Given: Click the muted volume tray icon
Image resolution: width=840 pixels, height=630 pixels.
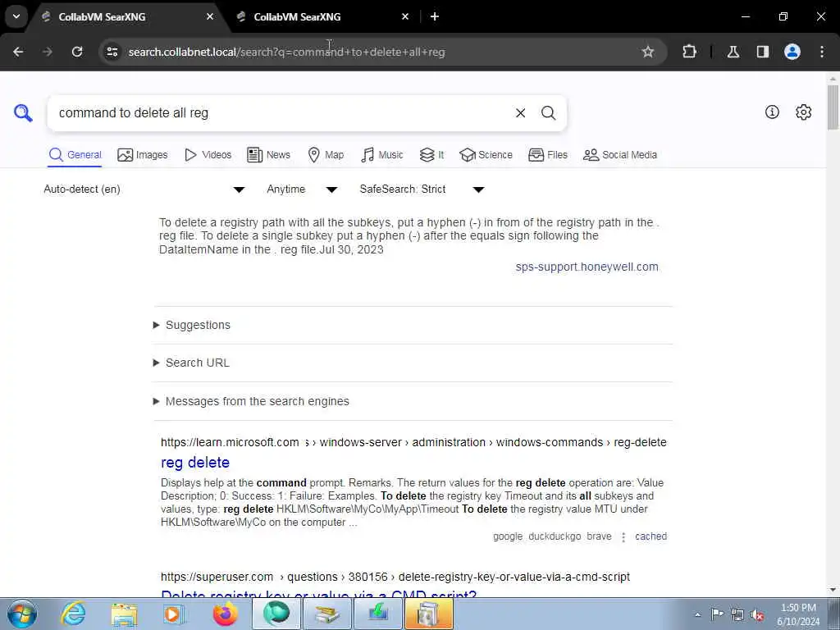Looking at the screenshot, I should tap(757, 614).
